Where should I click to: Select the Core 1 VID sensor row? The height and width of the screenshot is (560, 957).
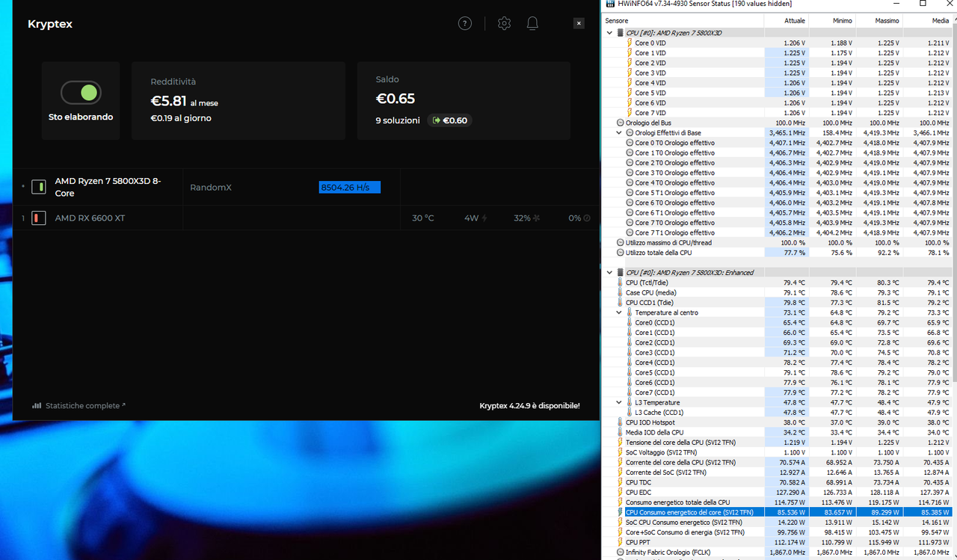pos(777,53)
